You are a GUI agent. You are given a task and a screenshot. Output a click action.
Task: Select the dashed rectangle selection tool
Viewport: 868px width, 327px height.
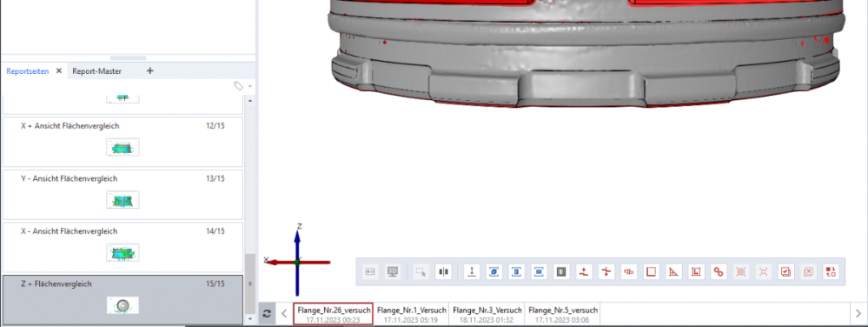[x=421, y=271]
